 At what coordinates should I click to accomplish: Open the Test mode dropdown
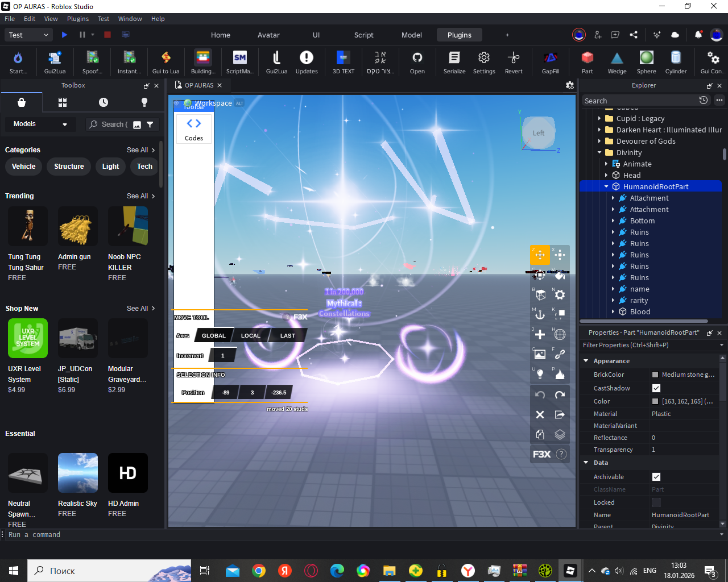[29, 35]
